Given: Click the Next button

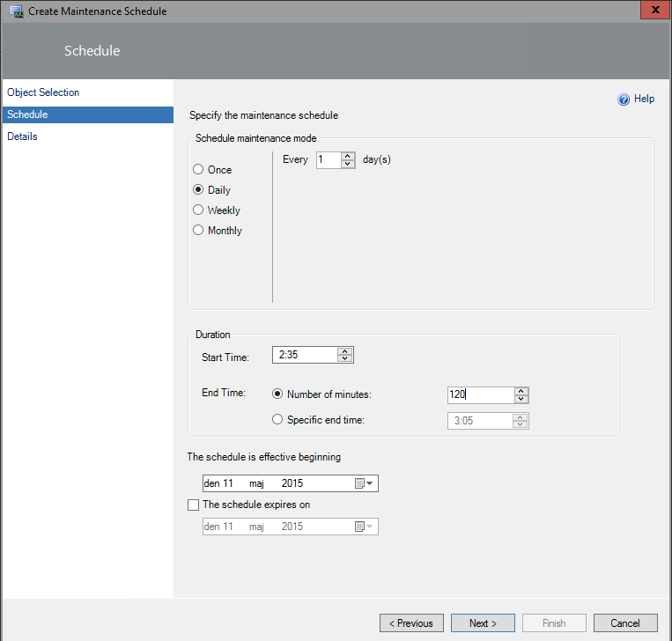Looking at the screenshot, I should click(483, 623).
